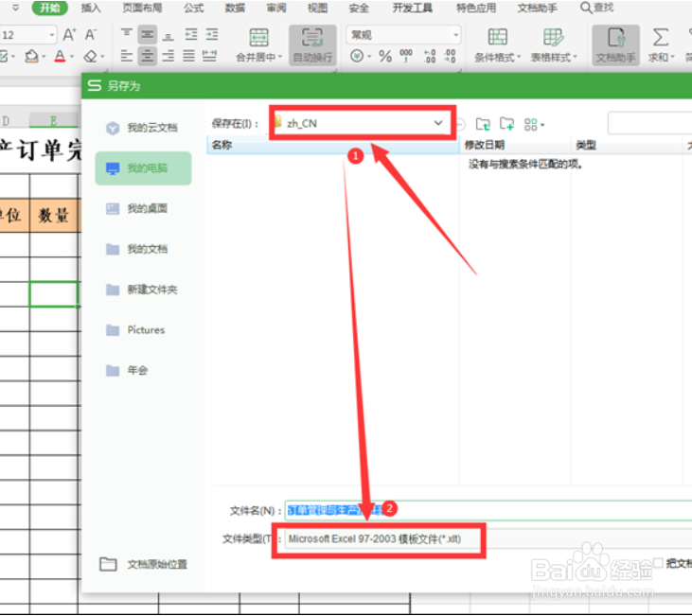Open the 数据 ribbon tab
This screenshot has height=616, width=692.
235,8
